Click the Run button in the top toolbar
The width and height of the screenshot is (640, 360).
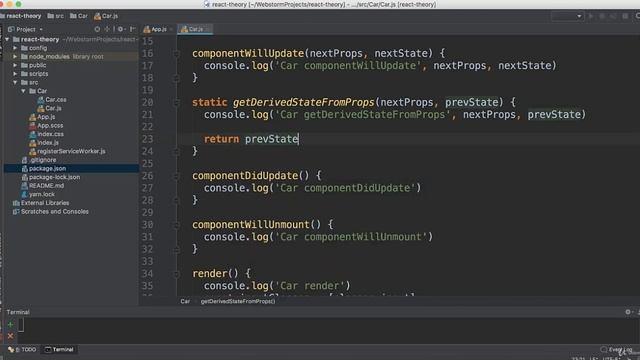pyautogui.click(x=591, y=16)
